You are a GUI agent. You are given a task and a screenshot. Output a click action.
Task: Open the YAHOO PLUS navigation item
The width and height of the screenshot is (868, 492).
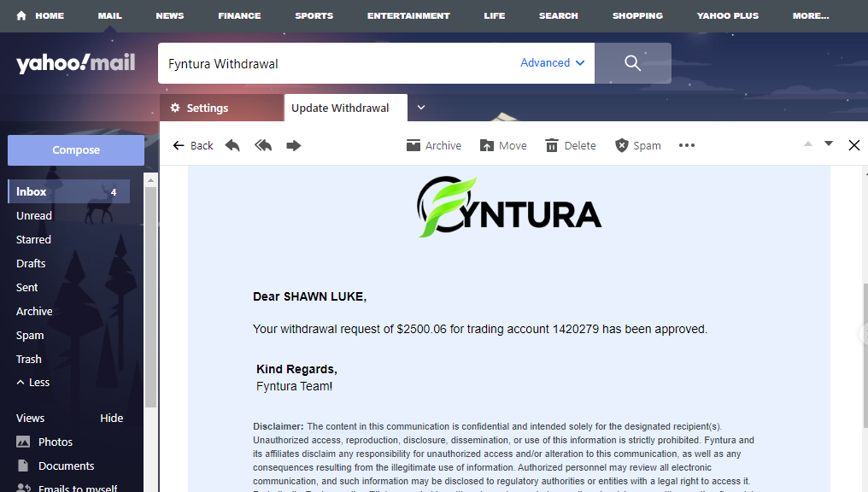[727, 15]
